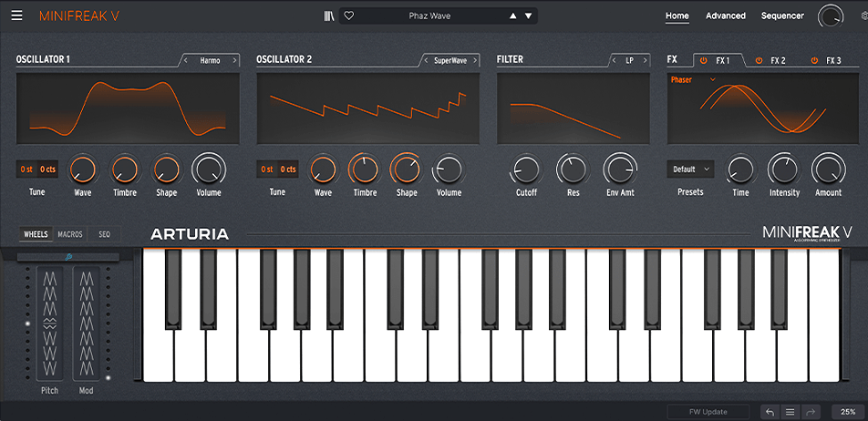Screen dimensions: 868x421
Task: Select next filter type arrow
Action: click(x=646, y=60)
